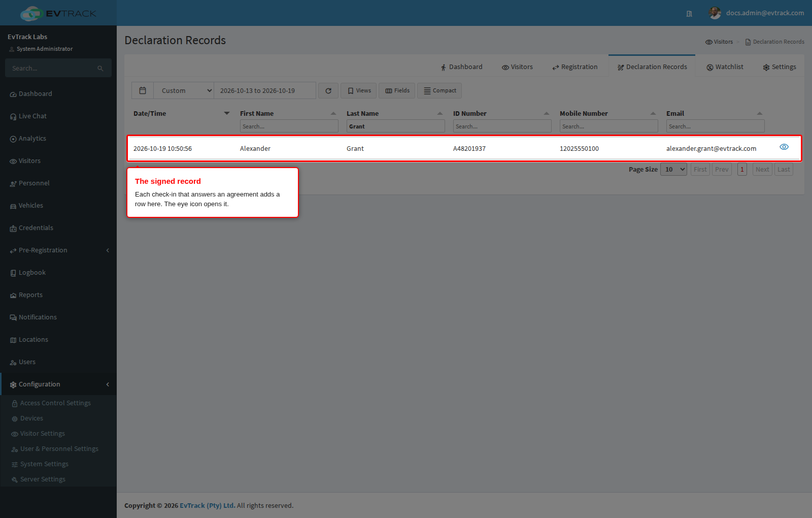The image size is (812, 518).
Task: Click the Fields button
Action: tap(397, 91)
